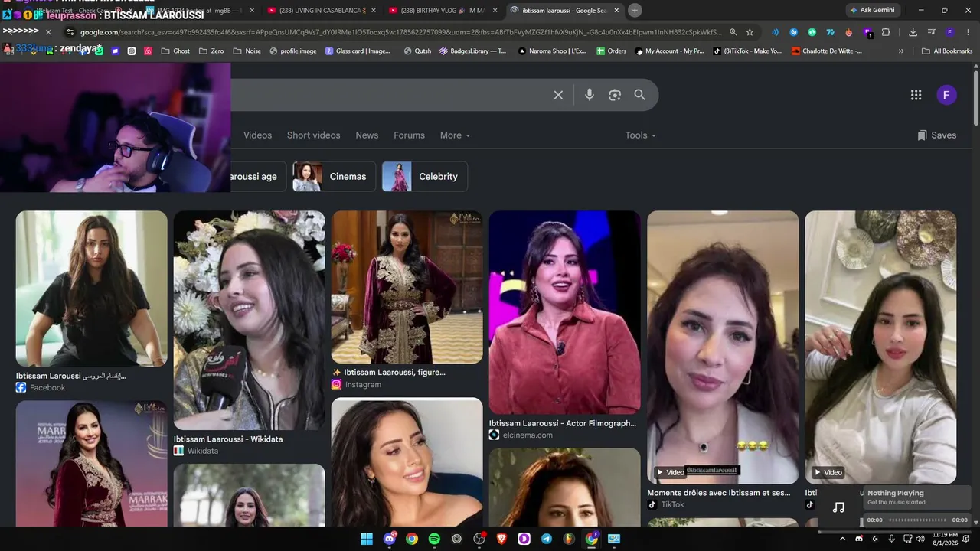This screenshot has height=551, width=980.
Task: Click the elcinema.com source label
Action: [528, 435]
